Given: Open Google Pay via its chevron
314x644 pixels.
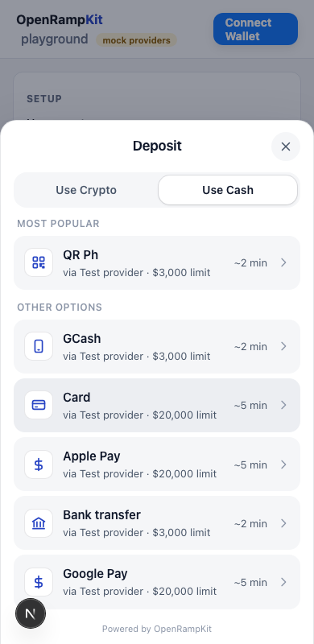Looking at the screenshot, I should [x=283, y=582].
